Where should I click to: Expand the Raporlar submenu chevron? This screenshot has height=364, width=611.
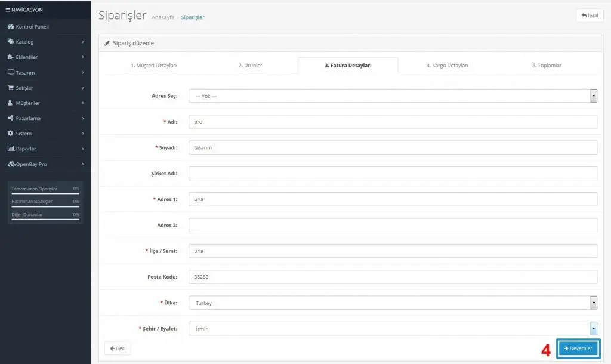(82, 149)
